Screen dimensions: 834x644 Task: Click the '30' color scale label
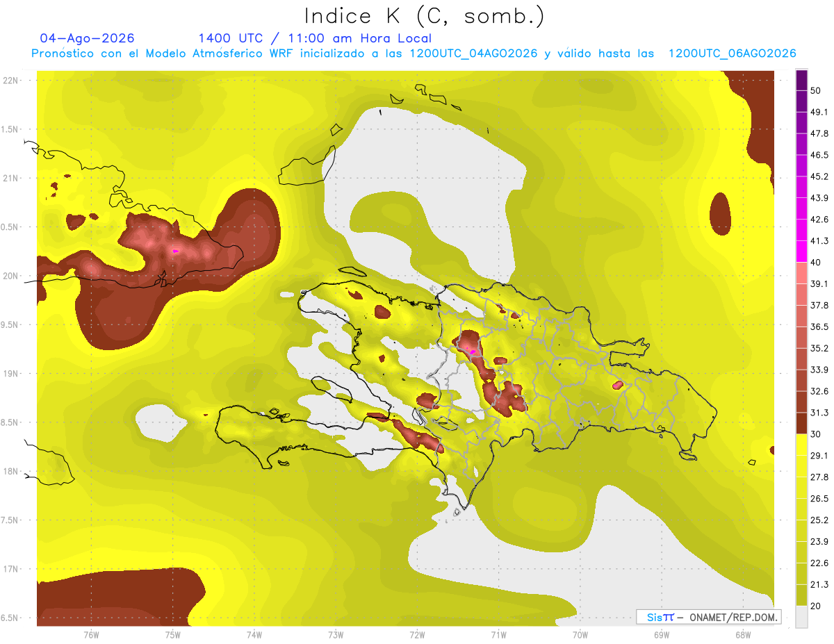point(816,434)
